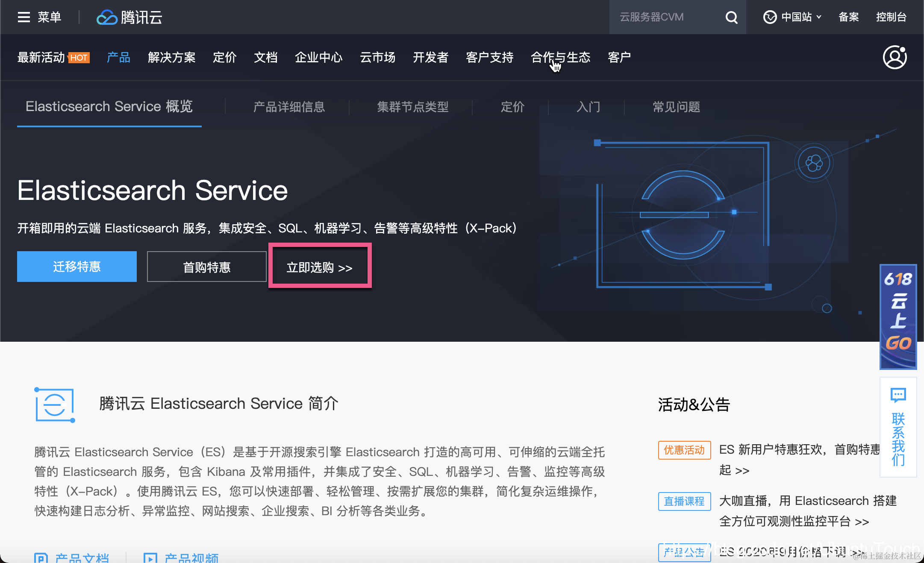Click the search magnifier icon
The height and width of the screenshot is (563, 924).
731,17
